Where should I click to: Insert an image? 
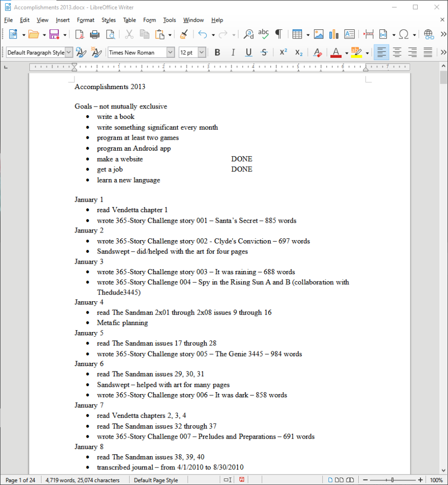(x=319, y=34)
